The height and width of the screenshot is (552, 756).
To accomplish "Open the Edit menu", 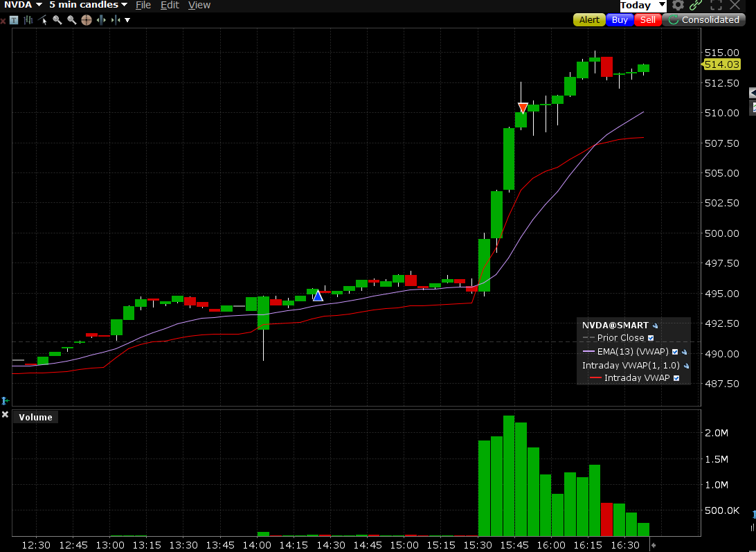I will click(170, 6).
